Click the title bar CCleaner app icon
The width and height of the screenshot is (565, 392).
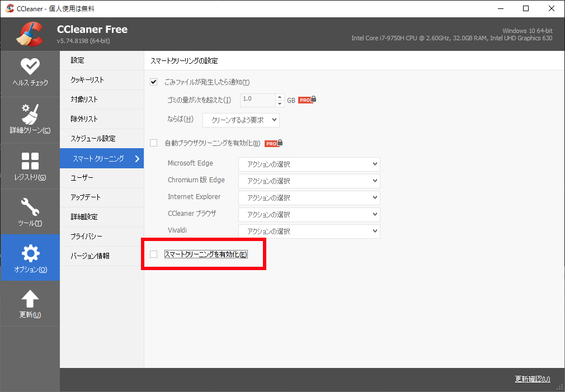[x=10, y=8]
